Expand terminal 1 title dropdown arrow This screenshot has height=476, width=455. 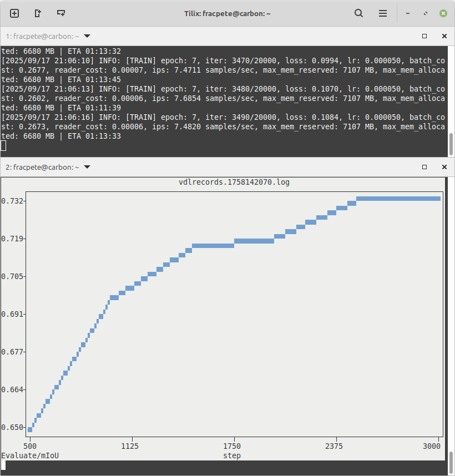pos(87,36)
